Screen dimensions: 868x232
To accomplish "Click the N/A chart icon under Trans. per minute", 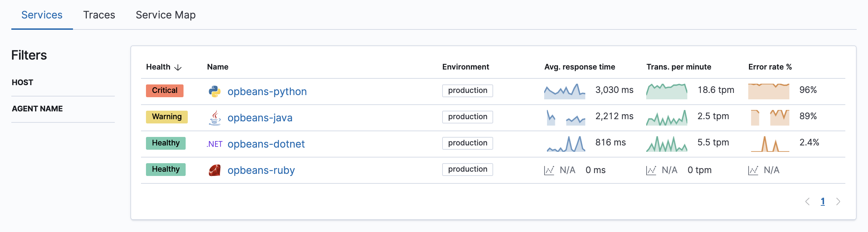I will pyautogui.click(x=651, y=170).
